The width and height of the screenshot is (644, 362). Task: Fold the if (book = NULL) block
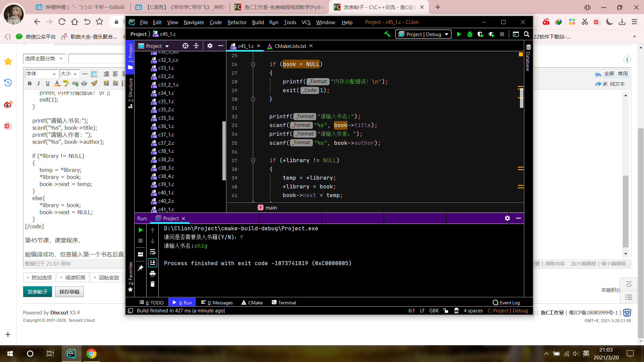(253, 64)
